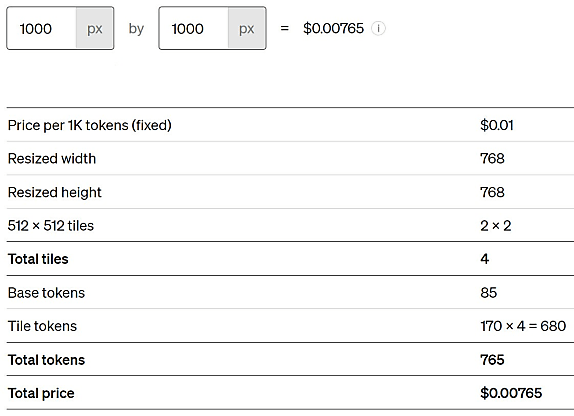Click the Total price value at bottom

pos(511,393)
